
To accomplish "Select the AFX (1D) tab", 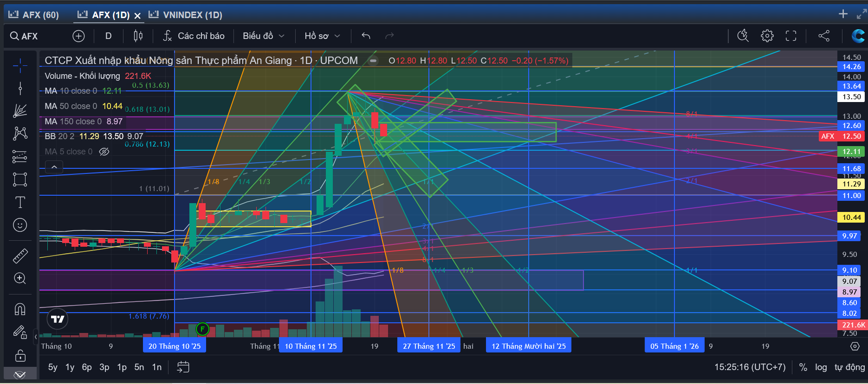I will [104, 15].
